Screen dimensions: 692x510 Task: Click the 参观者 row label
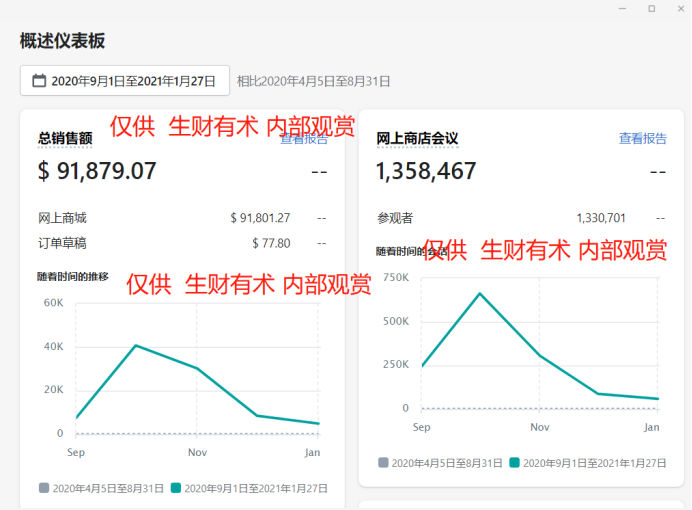(395, 218)
